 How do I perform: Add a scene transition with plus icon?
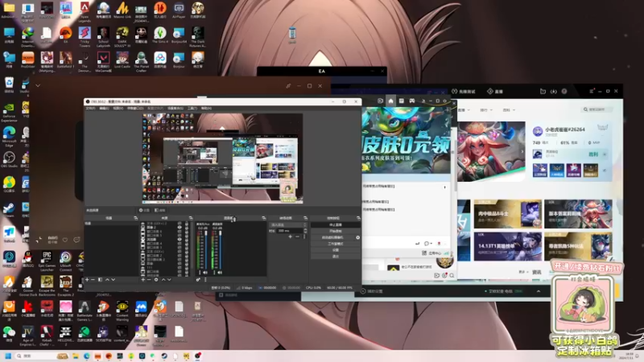point(290,237)
